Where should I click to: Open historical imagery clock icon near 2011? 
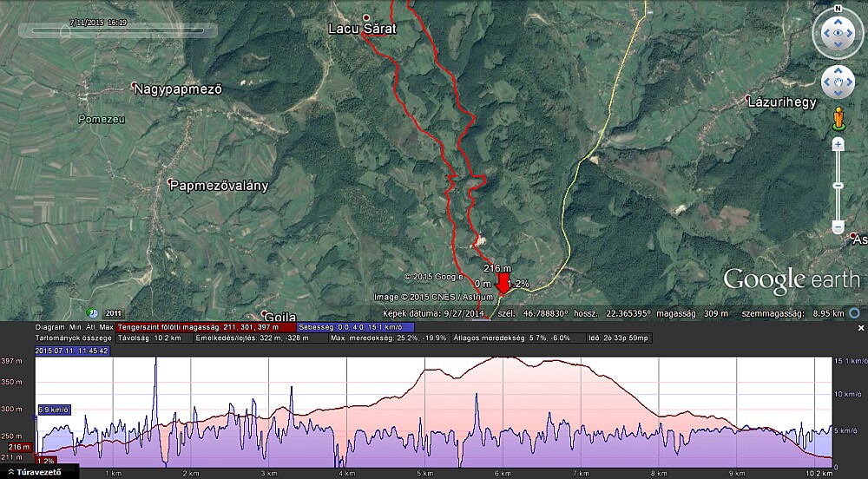pyautogui.click(x=93, y=312)
